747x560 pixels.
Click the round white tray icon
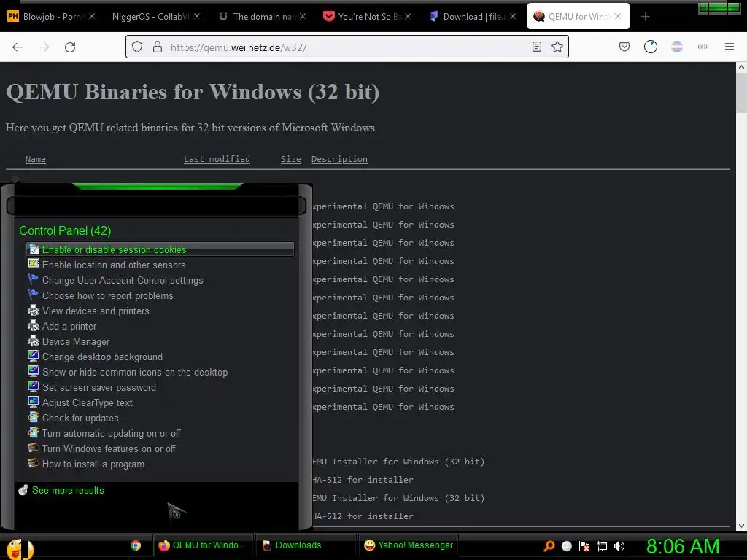(567, 546)
